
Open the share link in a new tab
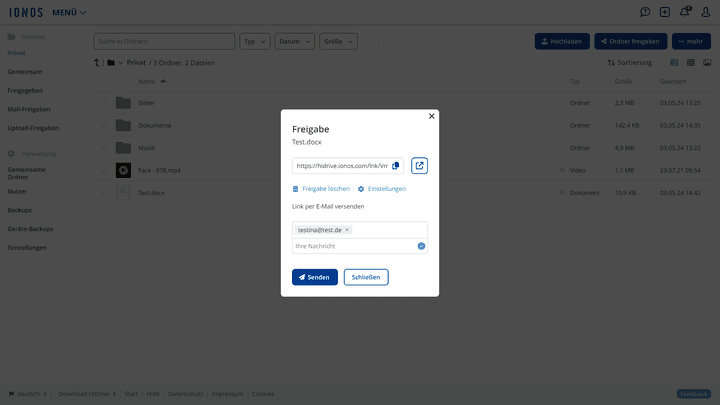click(x=419, y=166)
